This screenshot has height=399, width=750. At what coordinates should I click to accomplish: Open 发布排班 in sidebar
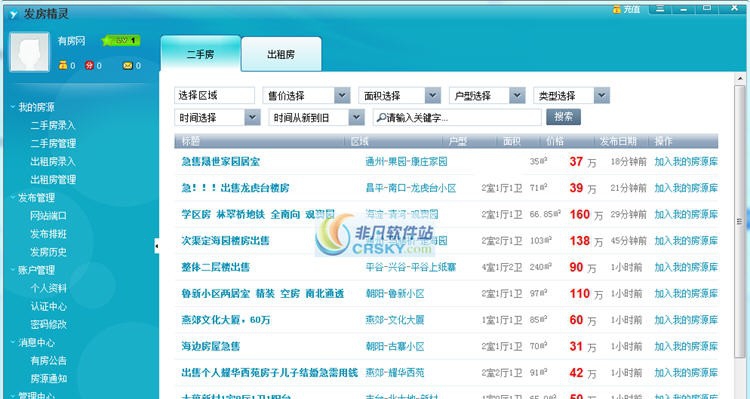[48, 234]
